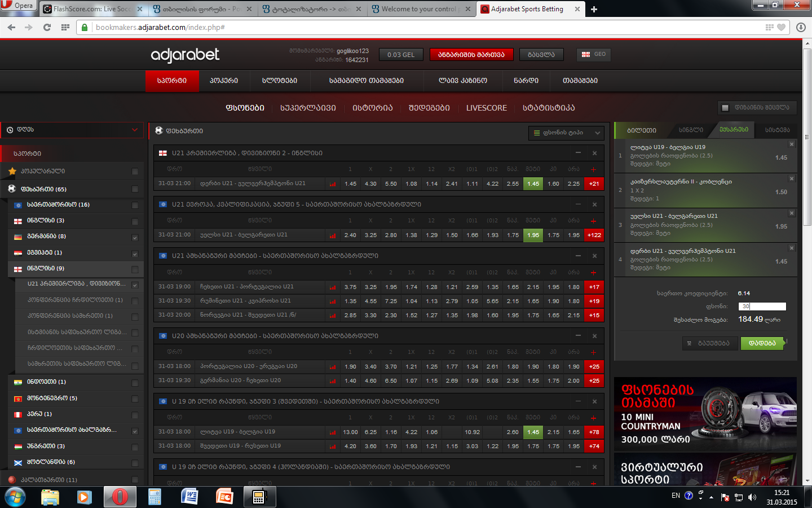This screenshot has width=812, height=508.
Task: Open statistics icon for Germany U20 - Czech U20
Action: [x=333, y=381]
